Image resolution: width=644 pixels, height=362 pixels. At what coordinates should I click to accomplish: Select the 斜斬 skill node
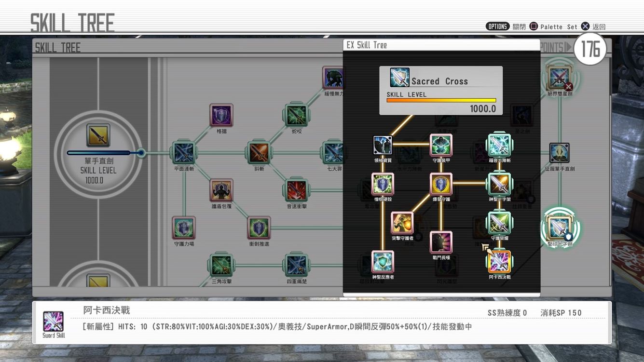tap(259, 153)
